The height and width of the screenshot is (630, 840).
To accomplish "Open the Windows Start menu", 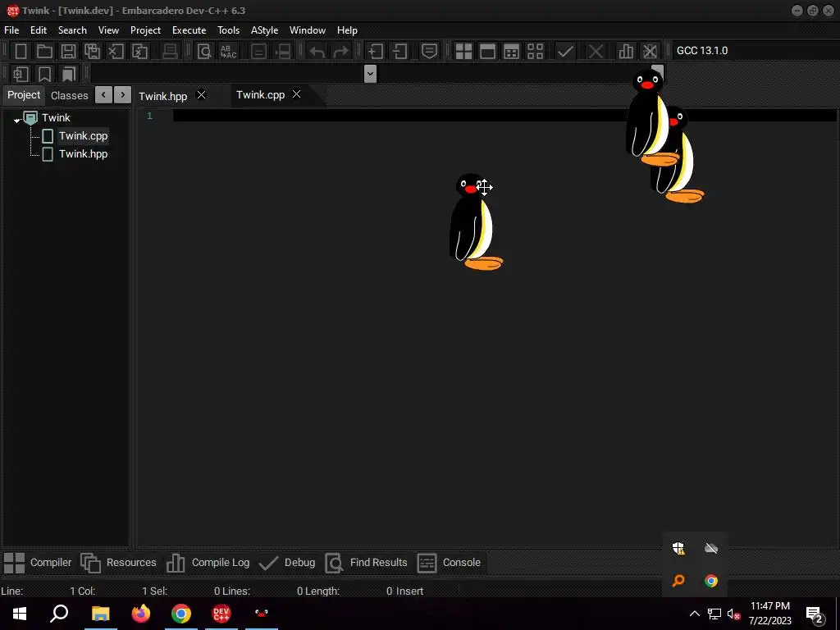I will [20, 614].
